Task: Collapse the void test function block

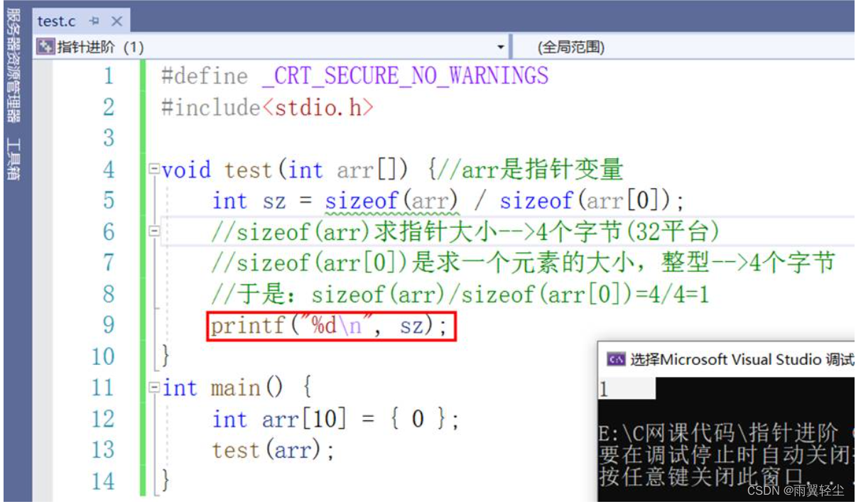Action: (154, 170)
